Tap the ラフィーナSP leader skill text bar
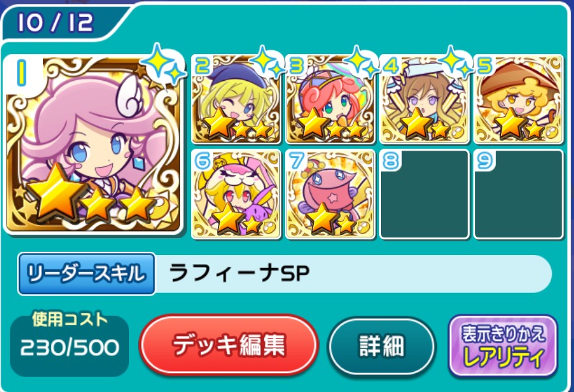 click(x=354, y=274)
